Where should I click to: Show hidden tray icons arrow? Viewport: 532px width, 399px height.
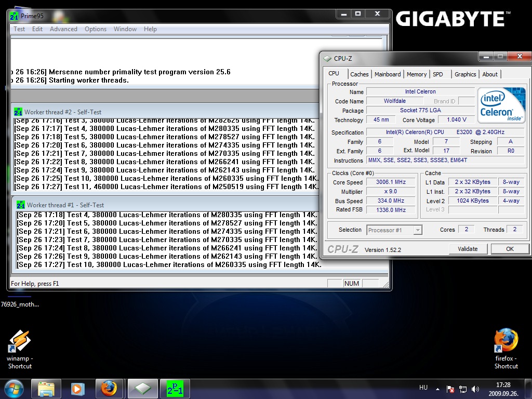(x=437, y=389)
